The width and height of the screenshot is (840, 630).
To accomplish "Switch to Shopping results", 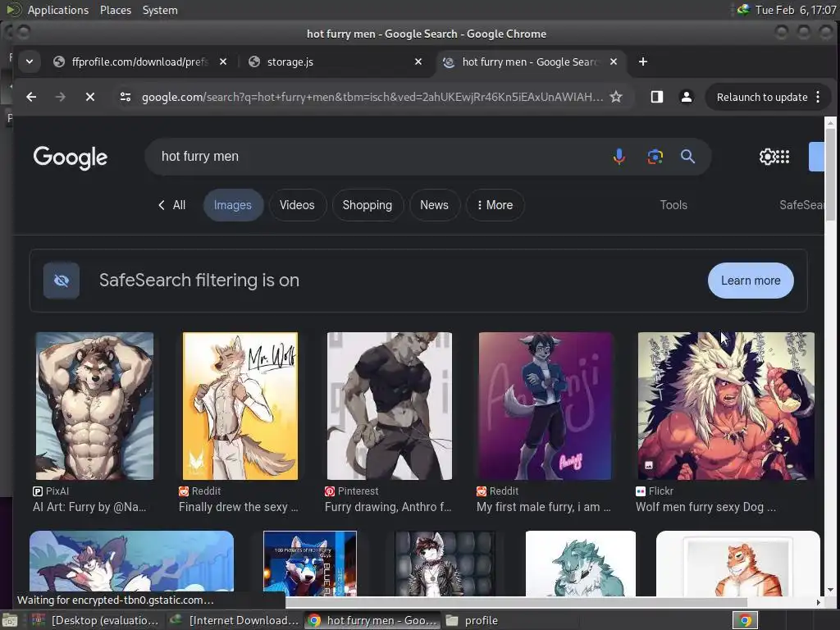I will coord(367,205).
